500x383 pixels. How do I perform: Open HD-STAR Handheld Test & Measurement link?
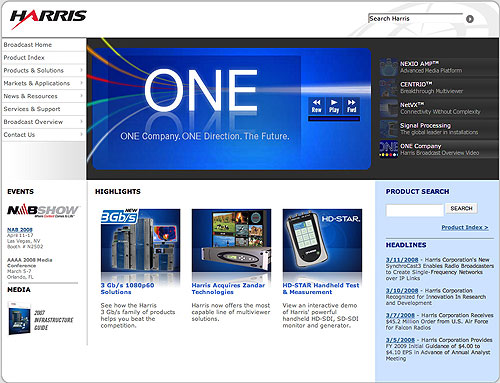[x=321, y=289]
